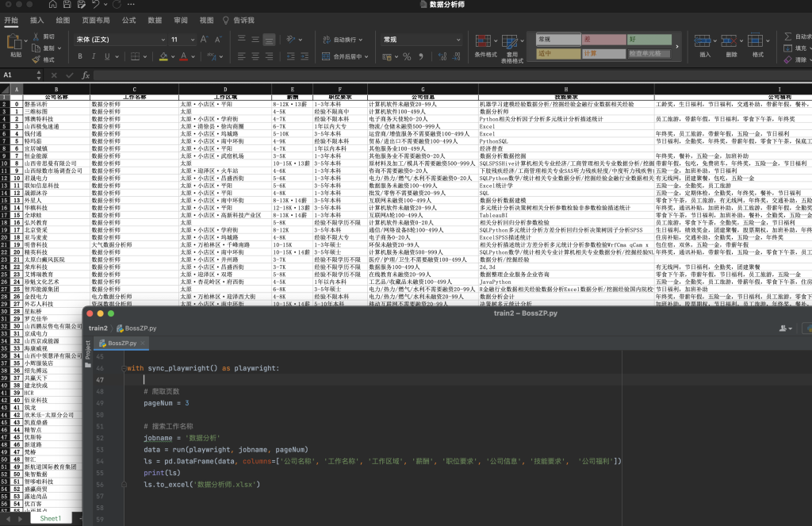Click the Format Painter brush icon
Screen dimensions: 812x526
click(36, 60)
